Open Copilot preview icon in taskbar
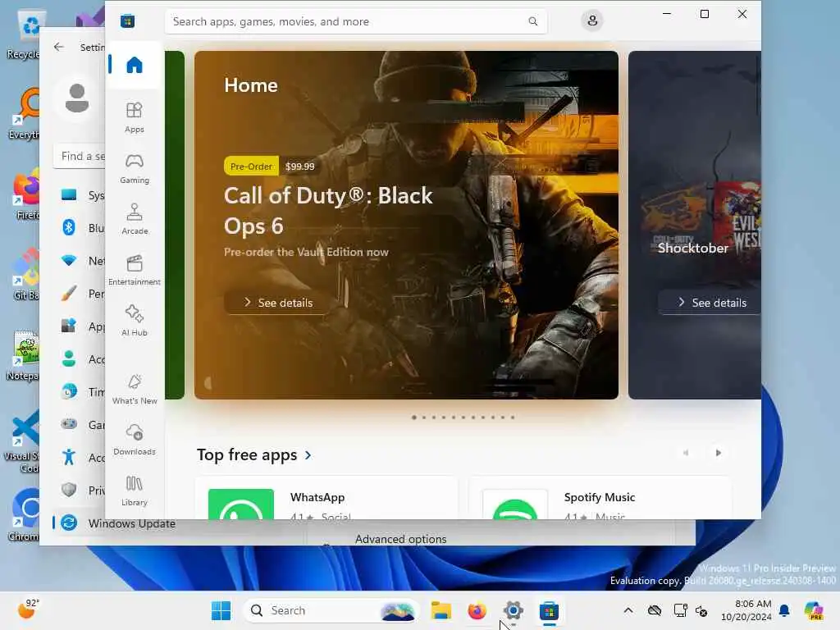Screen dimensions: 840x630 [x=814, y=610]
